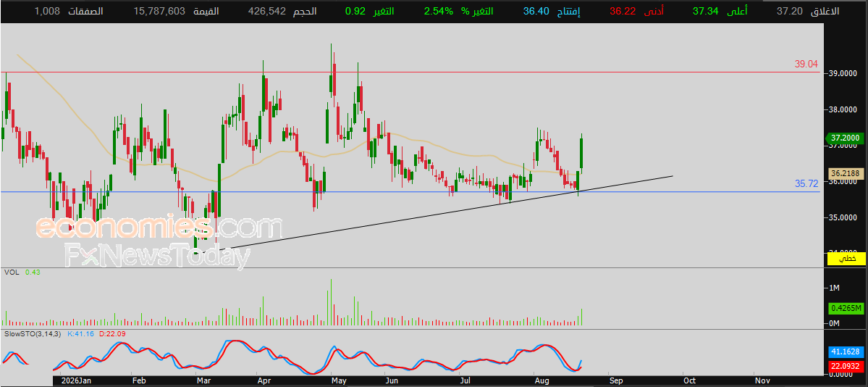Click the أدنى low price value 36.22
This screenshot has width=868, height=387.
coord(623,11)
